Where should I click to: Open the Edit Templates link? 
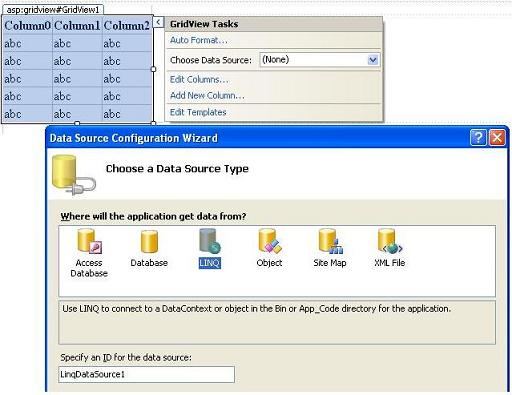tap(198, 112)
